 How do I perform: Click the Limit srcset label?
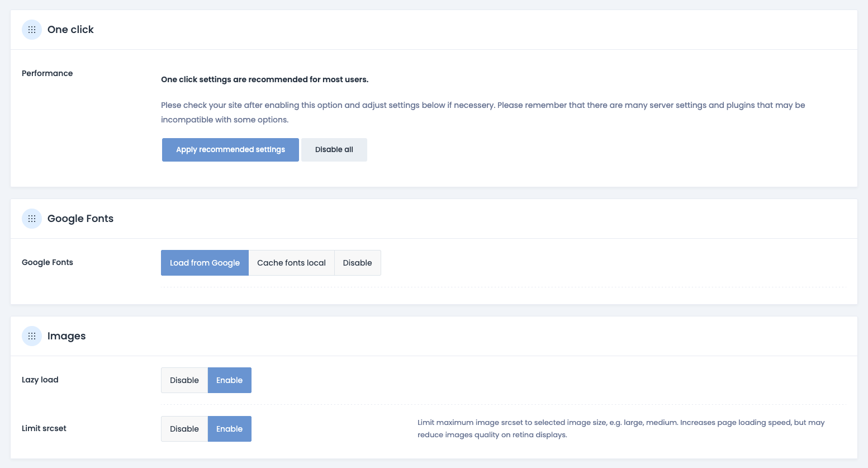pos(44,428)
